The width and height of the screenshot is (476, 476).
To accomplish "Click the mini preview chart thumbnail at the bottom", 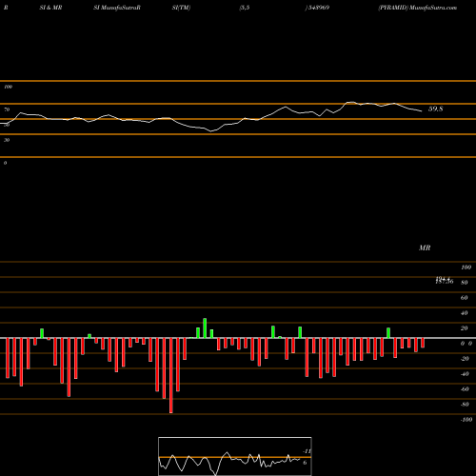I will coord(235,456).
